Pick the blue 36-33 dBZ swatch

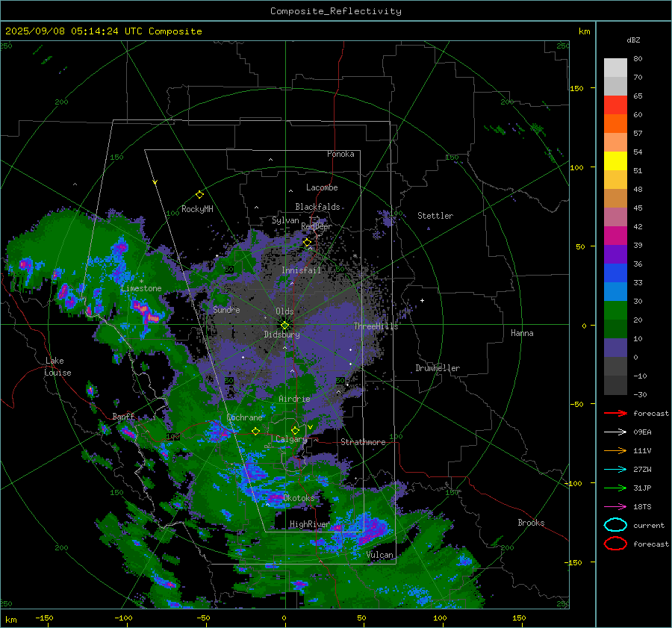[x=615, y=273]
